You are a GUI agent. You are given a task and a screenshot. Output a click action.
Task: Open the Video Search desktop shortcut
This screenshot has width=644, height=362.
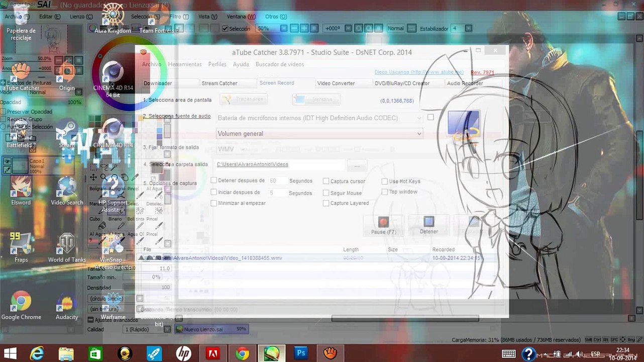click(x=67, y=191)
